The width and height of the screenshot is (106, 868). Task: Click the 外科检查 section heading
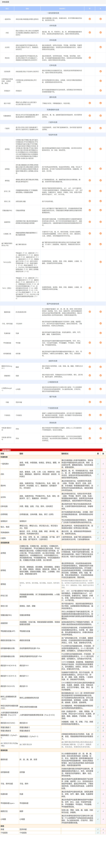click(x=53, y=40)
